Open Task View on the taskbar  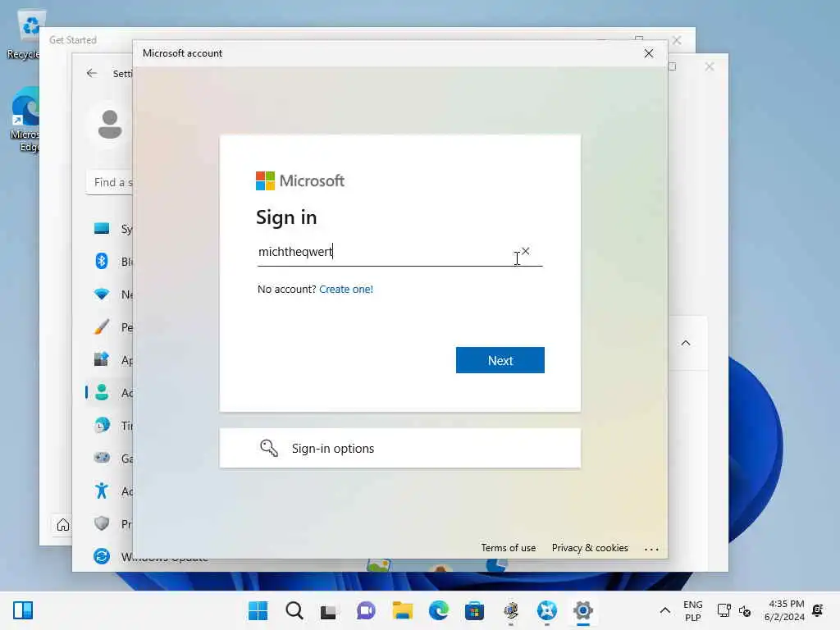(x=328, y=610)
